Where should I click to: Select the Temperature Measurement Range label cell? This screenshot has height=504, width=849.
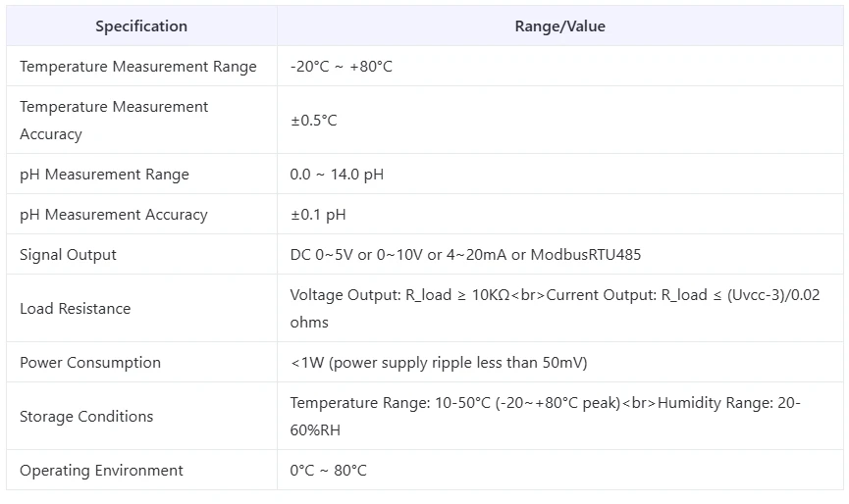click(x=138, y=67)
